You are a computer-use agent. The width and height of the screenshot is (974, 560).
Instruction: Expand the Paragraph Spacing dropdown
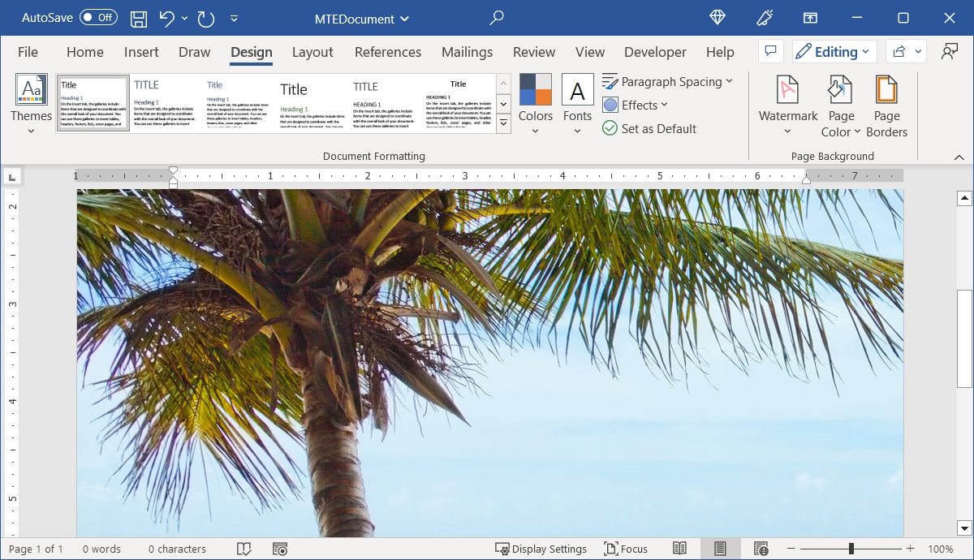668,81
